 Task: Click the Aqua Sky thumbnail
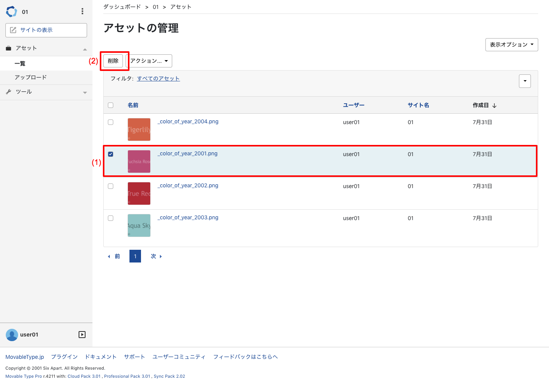click(x=139, y=225)
